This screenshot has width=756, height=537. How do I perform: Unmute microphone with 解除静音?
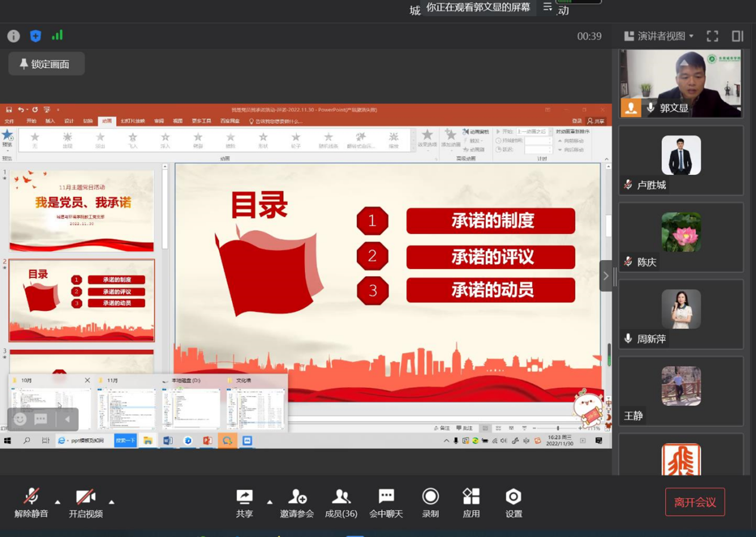tap(31, 503)
